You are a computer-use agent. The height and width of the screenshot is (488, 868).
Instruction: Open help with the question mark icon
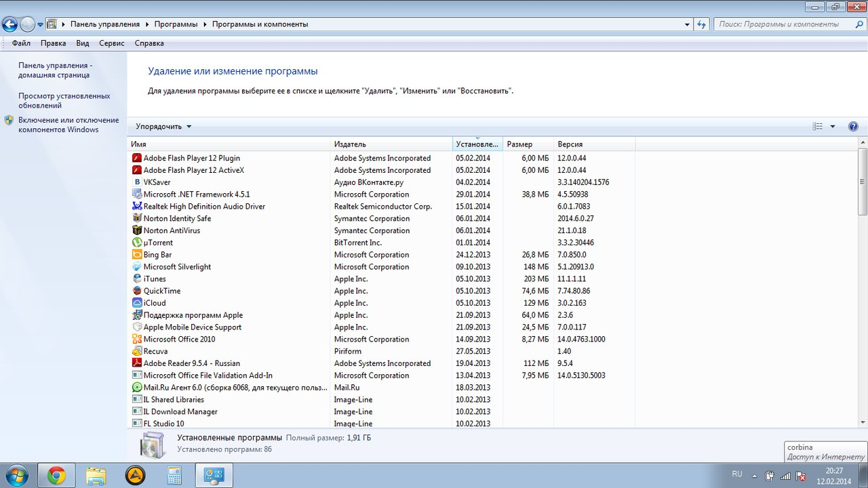tap(853, 127)
